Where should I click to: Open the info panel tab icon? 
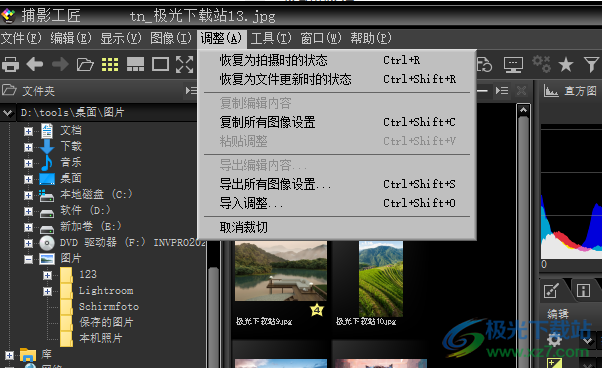click(x=583, y=290)
